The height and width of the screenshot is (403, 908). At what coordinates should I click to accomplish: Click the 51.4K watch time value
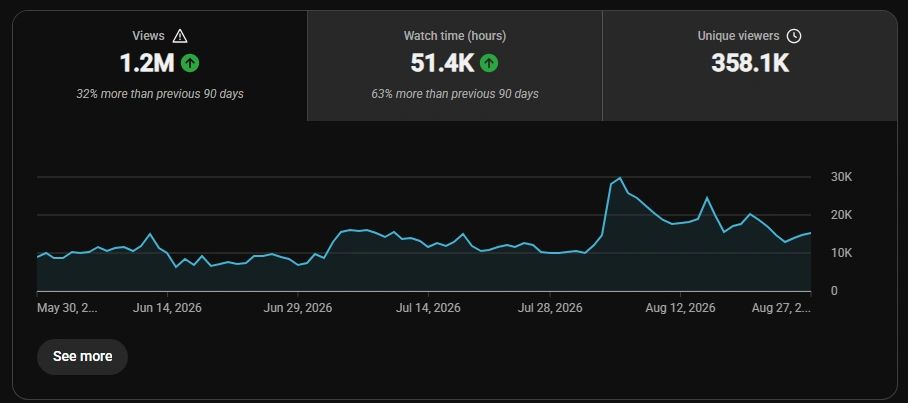442,63
